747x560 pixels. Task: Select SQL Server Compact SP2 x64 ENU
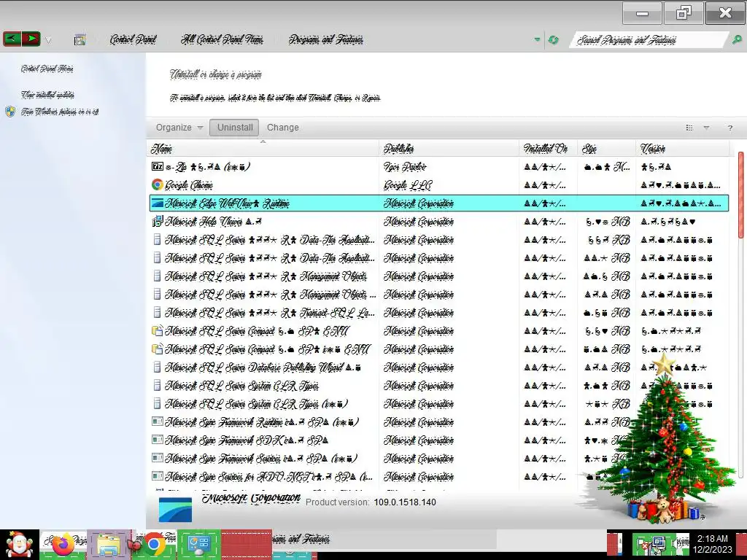pyautogui.click(x=267, y=349)
